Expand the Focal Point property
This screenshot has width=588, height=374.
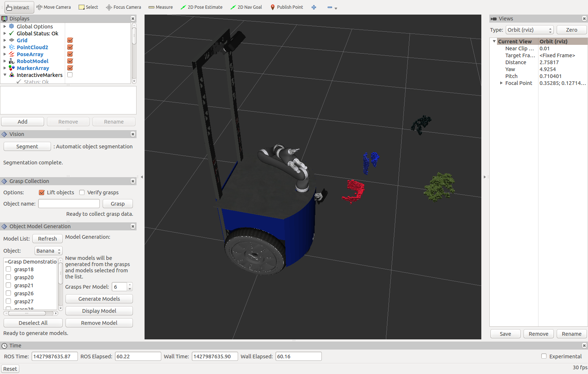click(x=501, y=83)
